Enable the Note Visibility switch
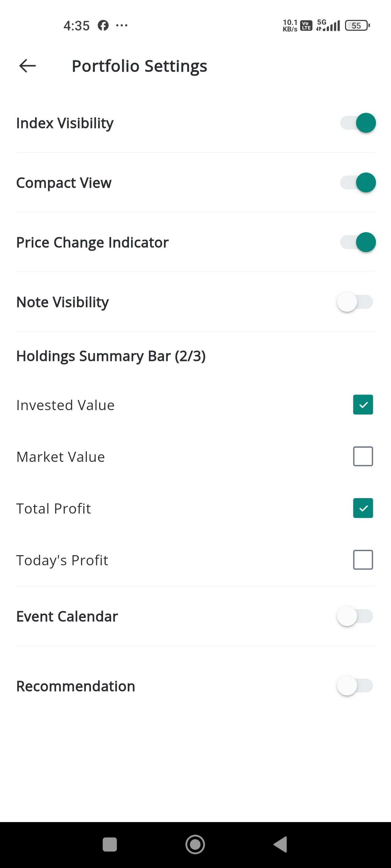 tap(355, 302)
